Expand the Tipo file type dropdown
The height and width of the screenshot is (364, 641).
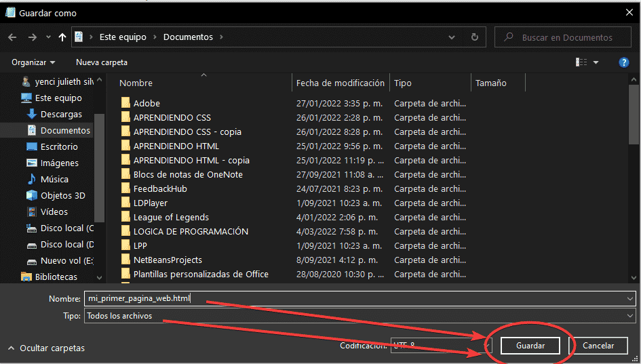(x=630, y=316)
